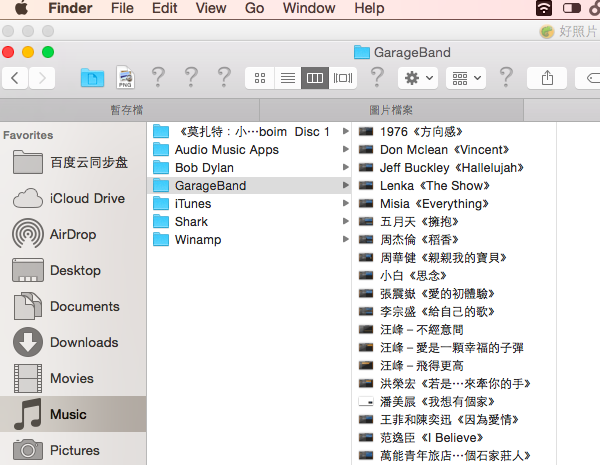
Task: Open Movies in the sidebar
Action: pyautogui.click(x=73, y=378)
